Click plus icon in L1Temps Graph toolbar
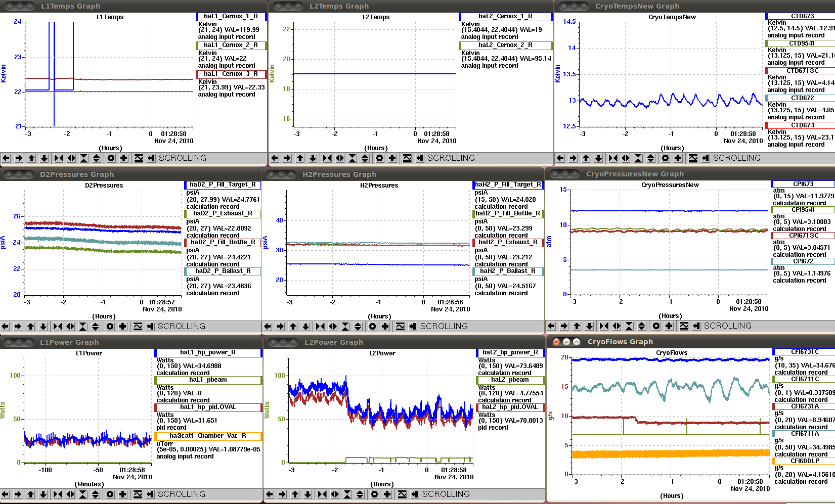This screenshot has height=504, width=835. tap(124, 158)
